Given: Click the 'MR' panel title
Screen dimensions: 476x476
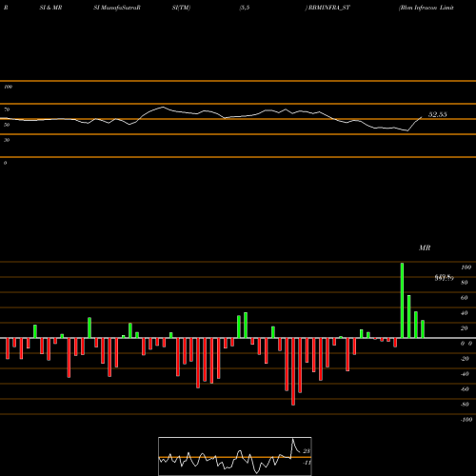Looking at the screenshot, I should [425, 248].
